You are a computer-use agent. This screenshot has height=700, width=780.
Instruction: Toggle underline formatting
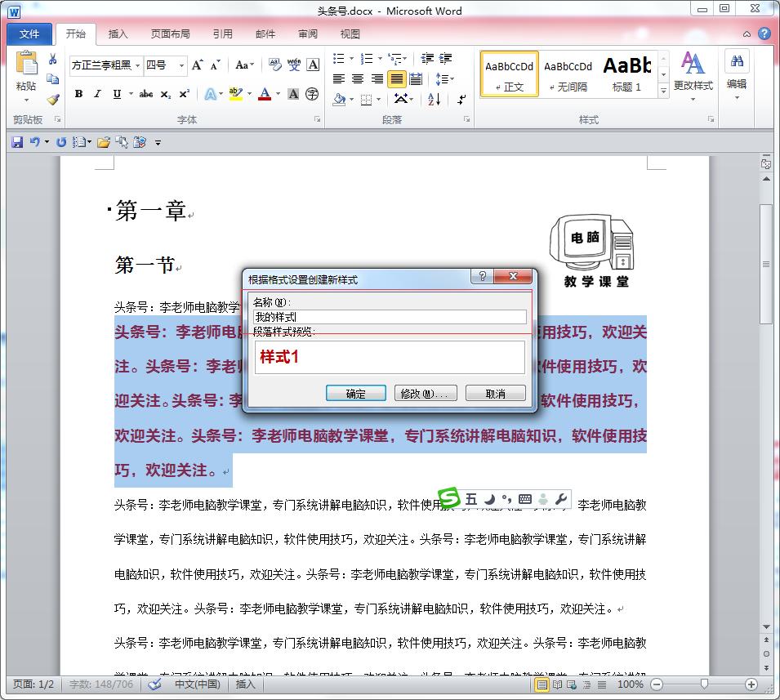(116, 92)
